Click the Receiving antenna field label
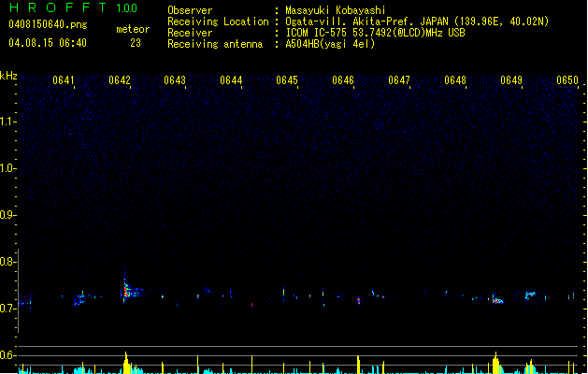The width and height of the screenshot is (588, 374). 215,44
